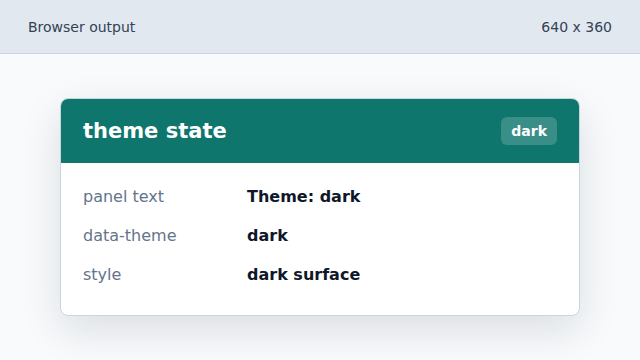The height and width of the screenshot is (360, 640).
Task: Click the "dark" value beside data-theme
Action: pyautogui.click(x=267, y=236)
